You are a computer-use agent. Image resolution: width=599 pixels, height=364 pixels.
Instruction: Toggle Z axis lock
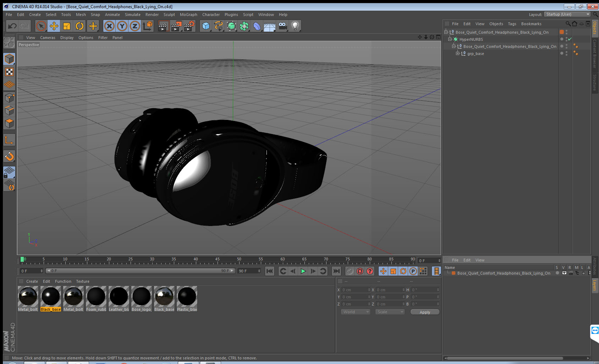point(135,26)
